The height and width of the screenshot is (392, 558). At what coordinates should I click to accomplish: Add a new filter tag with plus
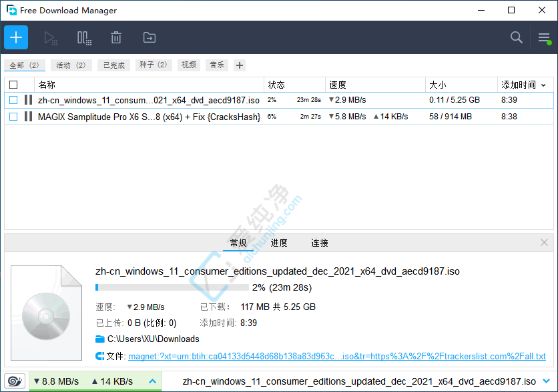pos(240,65)
